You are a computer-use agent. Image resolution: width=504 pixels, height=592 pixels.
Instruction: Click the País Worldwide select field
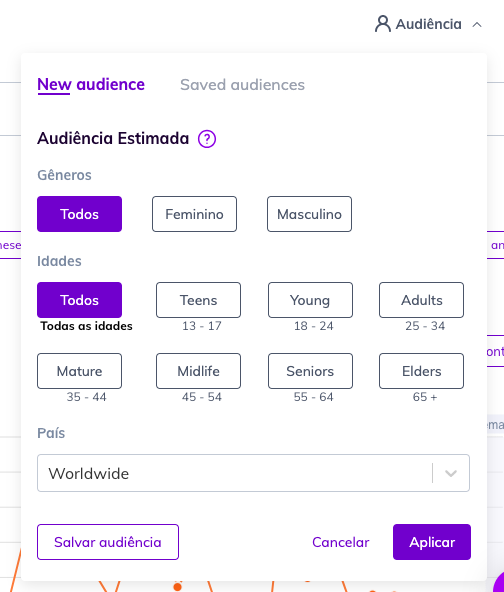[x=253, y=473]
